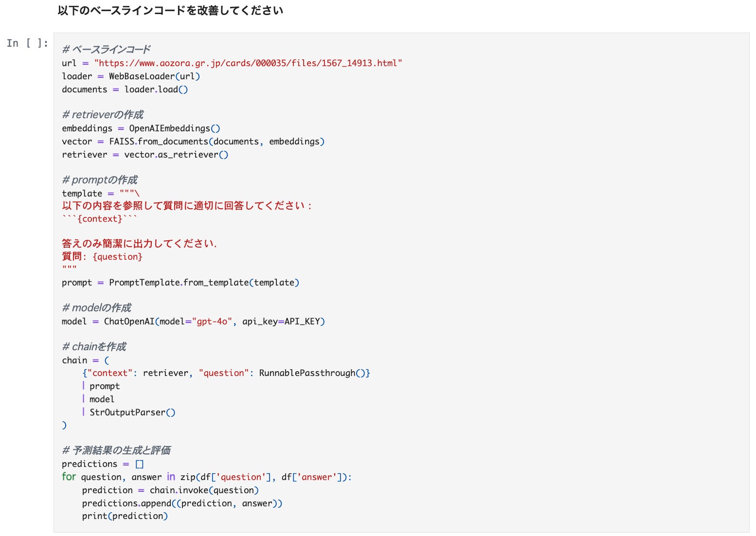The height and width of the screenshot is (536, 756).
Task: Click the {context} placeholder in the template
Action: (x=100, y=219)
